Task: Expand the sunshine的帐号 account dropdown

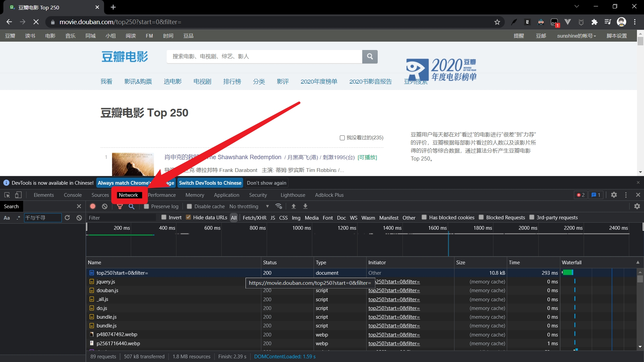Action: click(577, 36)
